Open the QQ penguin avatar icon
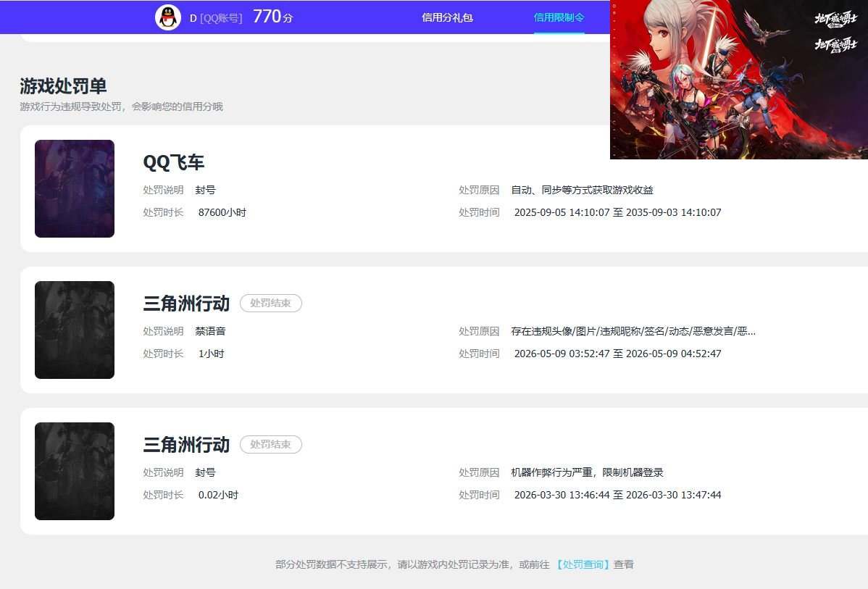The width and height of the screenshot is (868, 589). coord(168,17)
